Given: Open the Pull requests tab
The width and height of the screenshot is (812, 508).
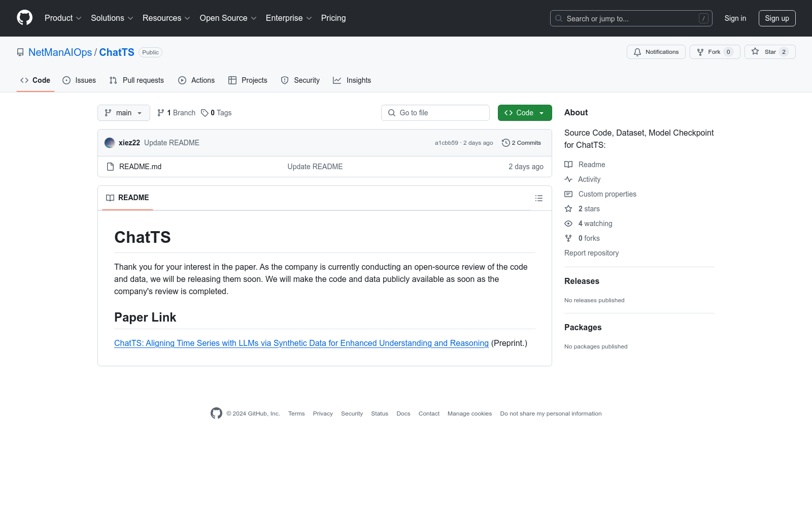Looking at the screenshot, I should (x=137, y=80).
